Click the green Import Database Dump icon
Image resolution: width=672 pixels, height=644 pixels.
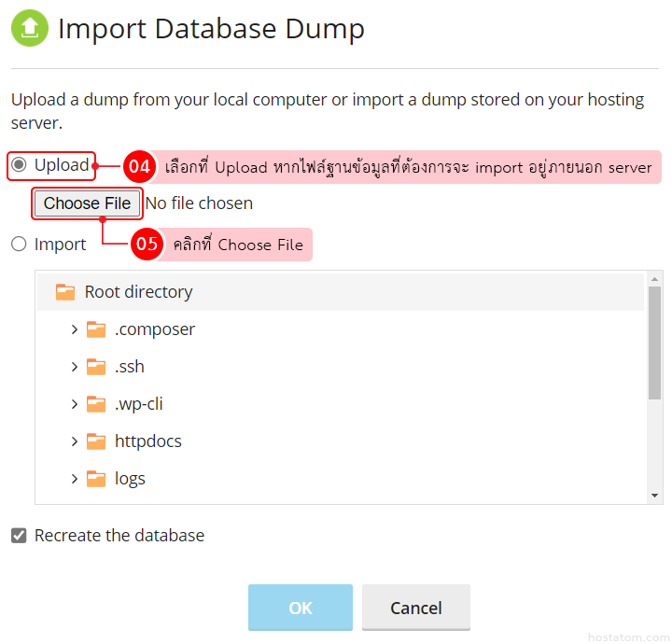[x=29, y=28]
